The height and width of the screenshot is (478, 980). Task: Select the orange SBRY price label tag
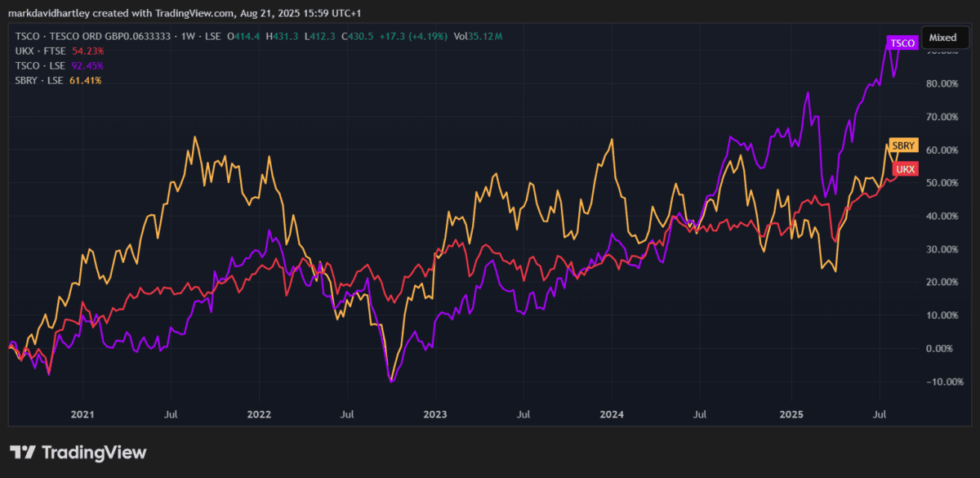click(902, 145)
